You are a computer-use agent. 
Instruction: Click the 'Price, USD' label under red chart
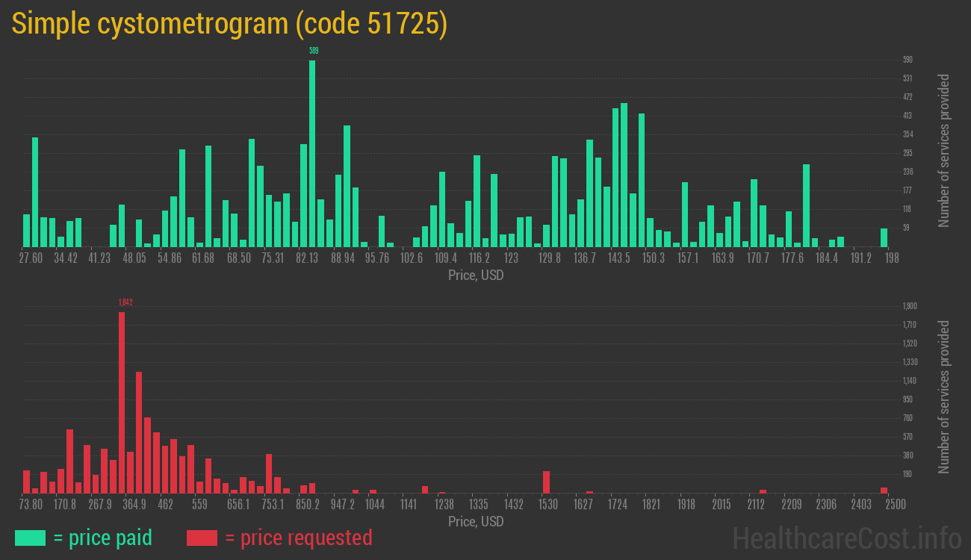(476, 521)
